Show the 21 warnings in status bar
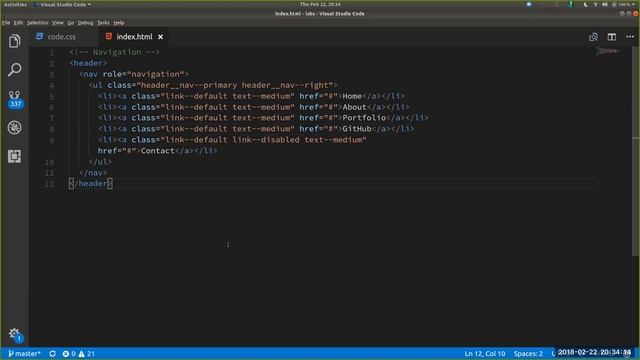640x360 pixels. click(x=87, y=353)
